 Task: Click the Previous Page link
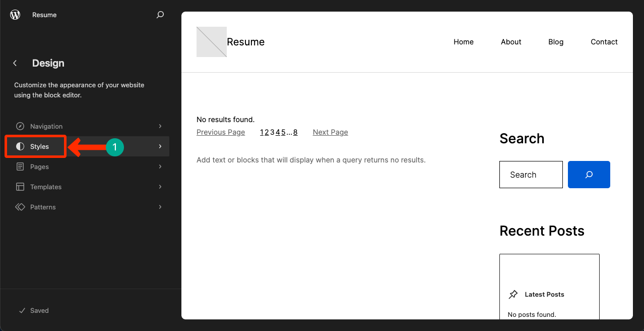221,132
